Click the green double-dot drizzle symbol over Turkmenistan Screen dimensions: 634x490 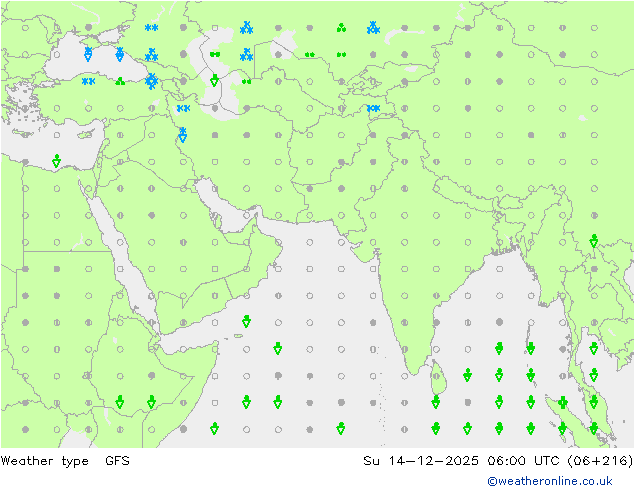[x=246, y=81]
